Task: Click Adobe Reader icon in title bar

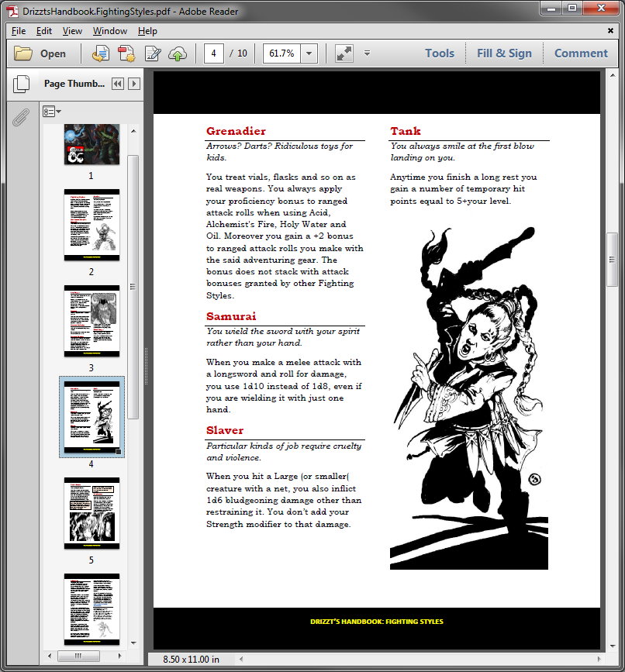Action: [x=12, y=11]
